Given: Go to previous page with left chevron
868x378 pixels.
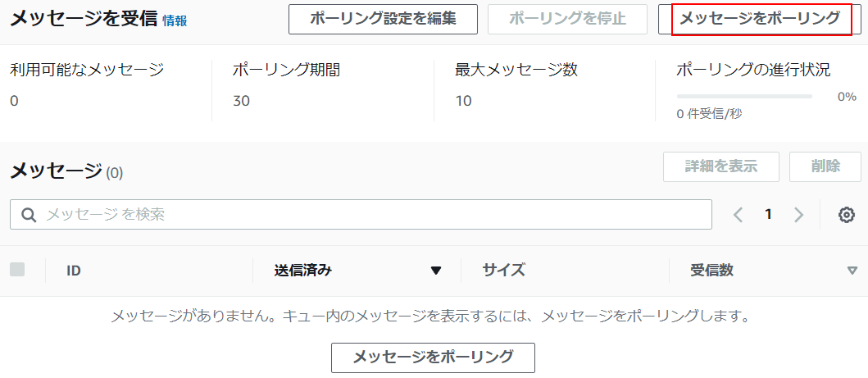Looking at the screenshot, I should (x=738, y=215).
